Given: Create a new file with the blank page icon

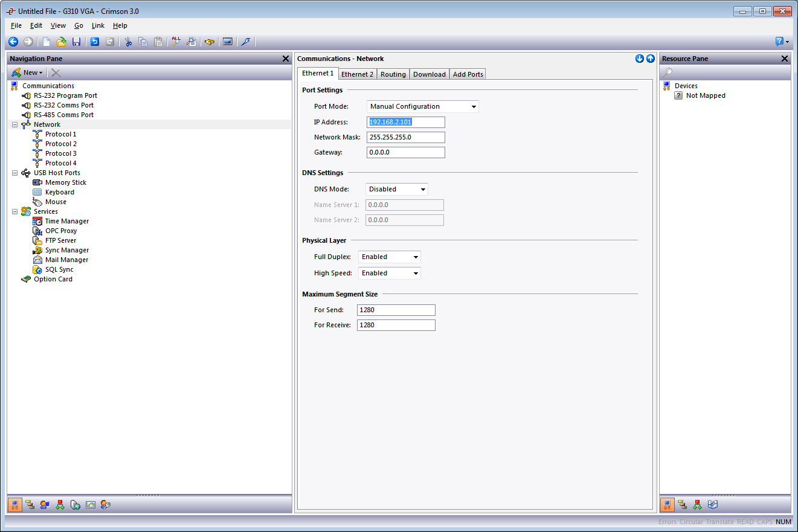Looking at the screenshot, I should (47, 42).
